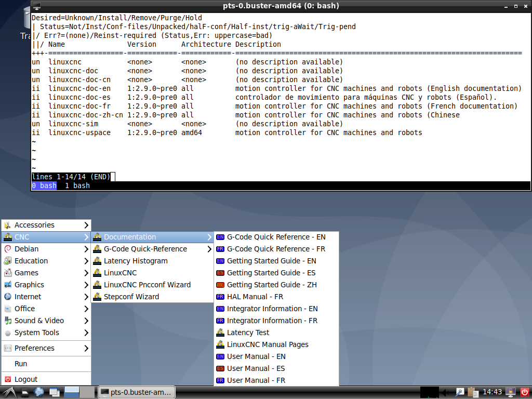
Task: Open the LXDE start menu icon in taskbar
Action: point(8,393)
